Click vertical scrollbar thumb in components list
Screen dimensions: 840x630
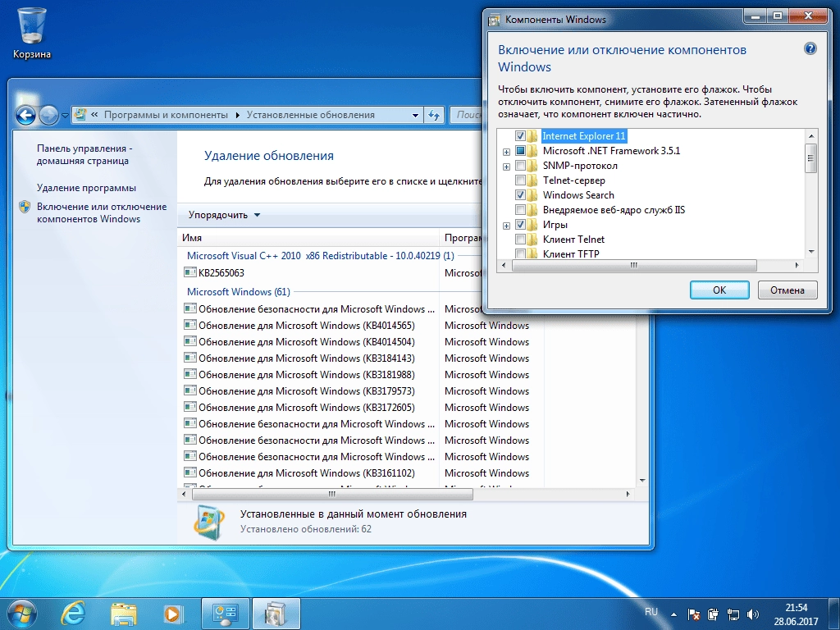[x=810, y=158]
